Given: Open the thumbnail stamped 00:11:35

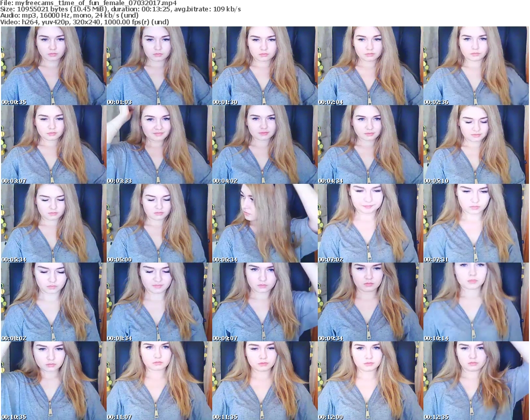Looking at the screenshot, I should coord(264,381).
